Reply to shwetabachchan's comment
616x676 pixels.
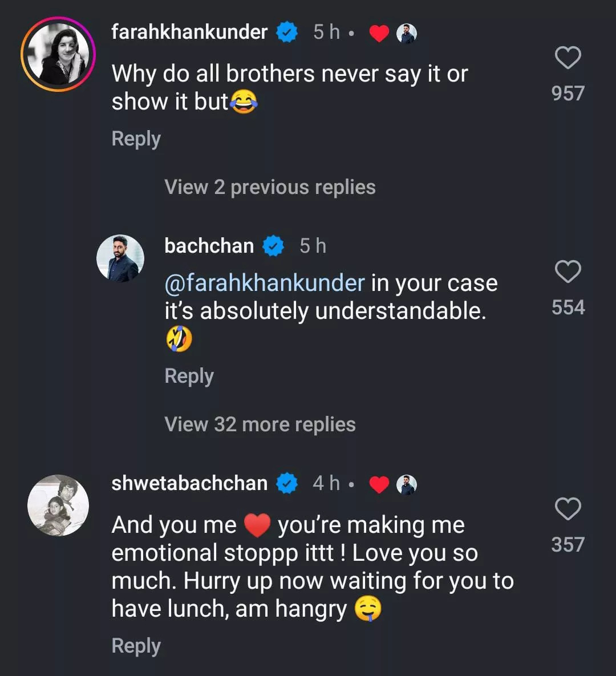[x=136, y=646]
